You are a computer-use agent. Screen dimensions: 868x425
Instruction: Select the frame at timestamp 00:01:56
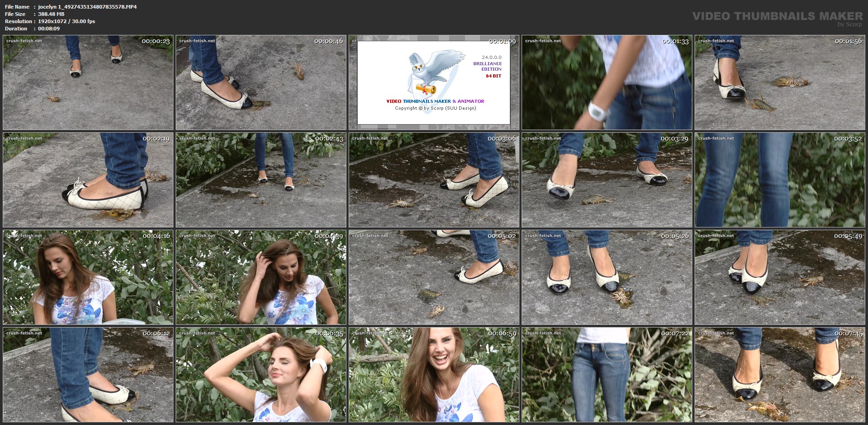coord(780,83)
